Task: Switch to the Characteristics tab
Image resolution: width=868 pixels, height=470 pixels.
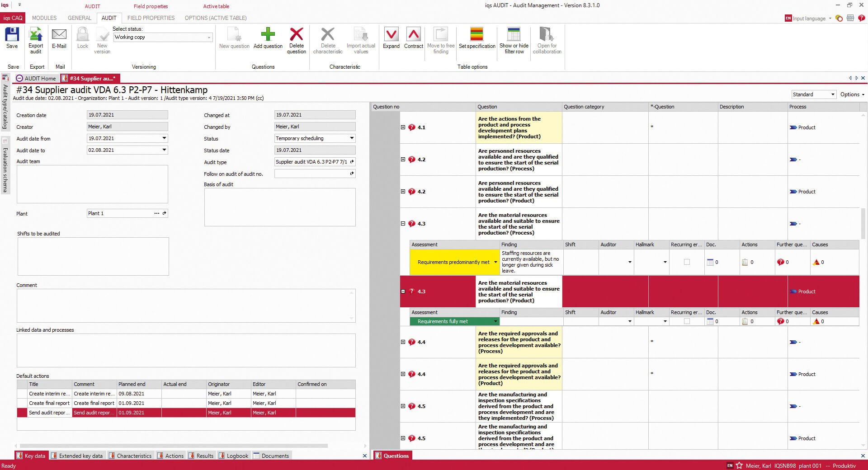Action: (131, 456)
